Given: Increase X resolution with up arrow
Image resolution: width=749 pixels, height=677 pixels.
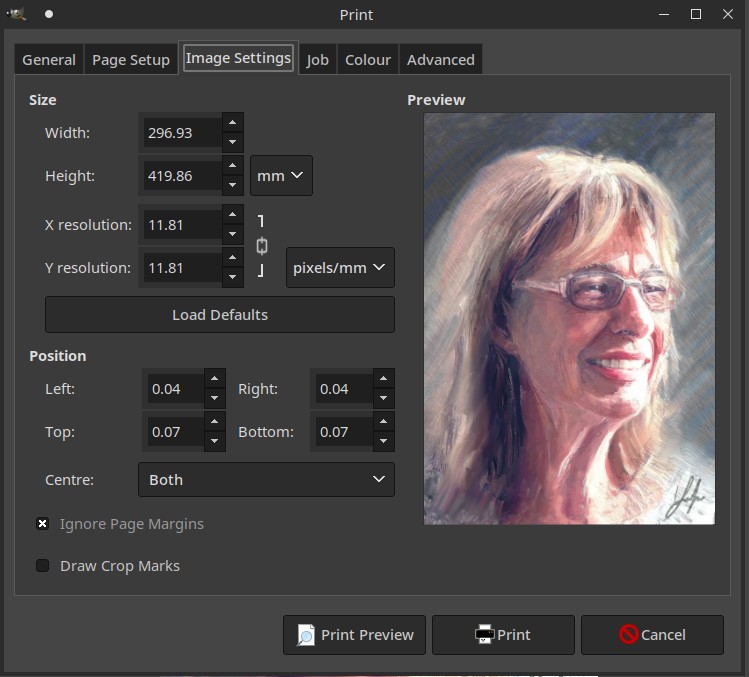Looking at the screenshot, I should [x=232, y=215].
